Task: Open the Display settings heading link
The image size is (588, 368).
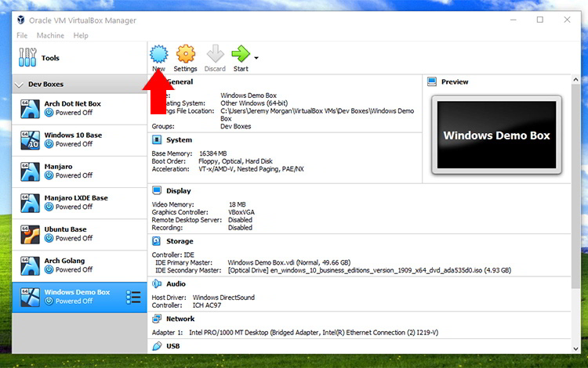Action: [x=179, y=191]
